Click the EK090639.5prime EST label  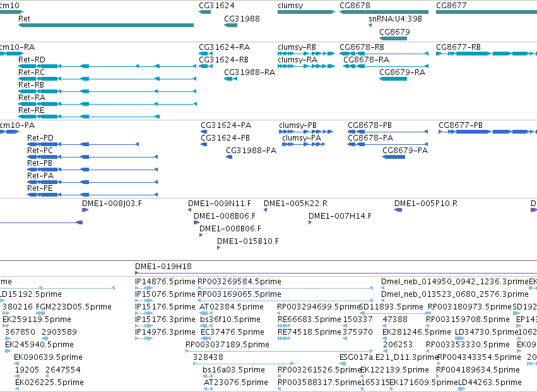(49, 357)
